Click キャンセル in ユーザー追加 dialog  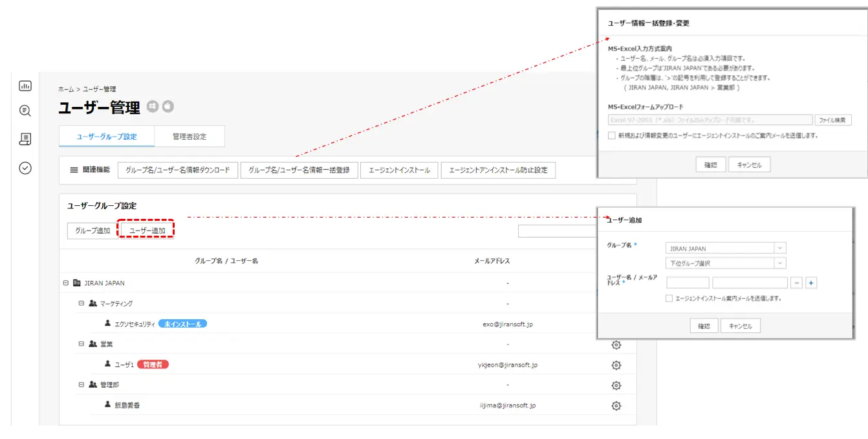(x=741, y=326)
